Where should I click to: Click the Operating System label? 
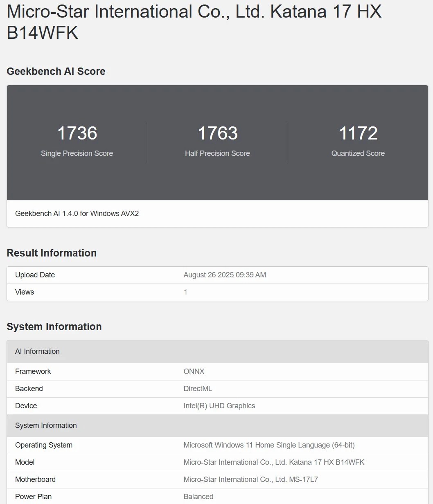pos(44,445)
